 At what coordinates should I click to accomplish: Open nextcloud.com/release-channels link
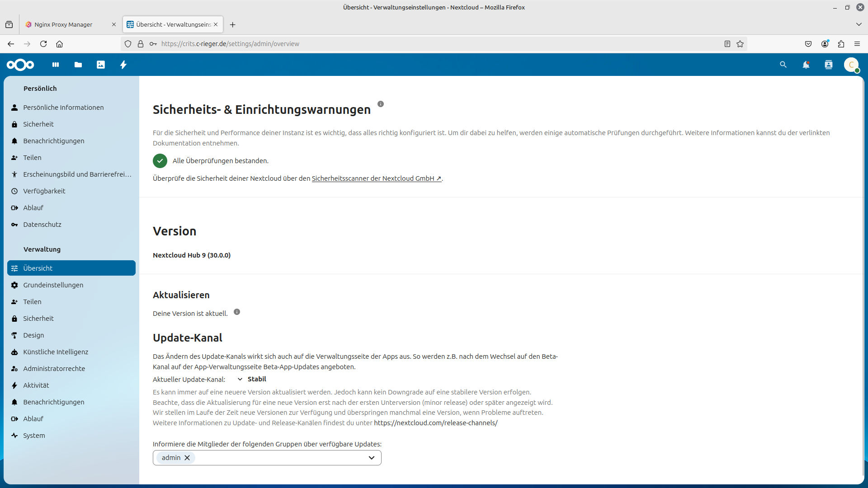436,423
